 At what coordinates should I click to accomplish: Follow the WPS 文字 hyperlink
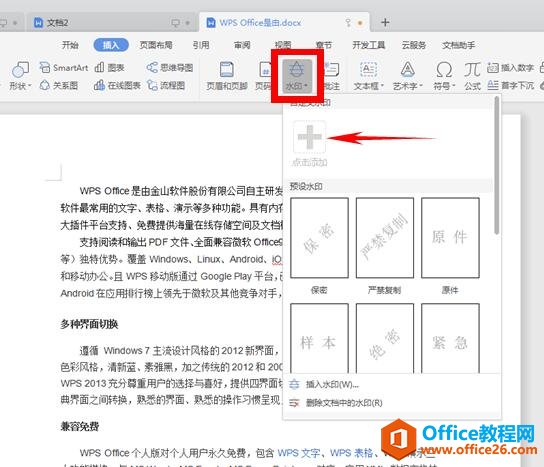click(299, 453)
